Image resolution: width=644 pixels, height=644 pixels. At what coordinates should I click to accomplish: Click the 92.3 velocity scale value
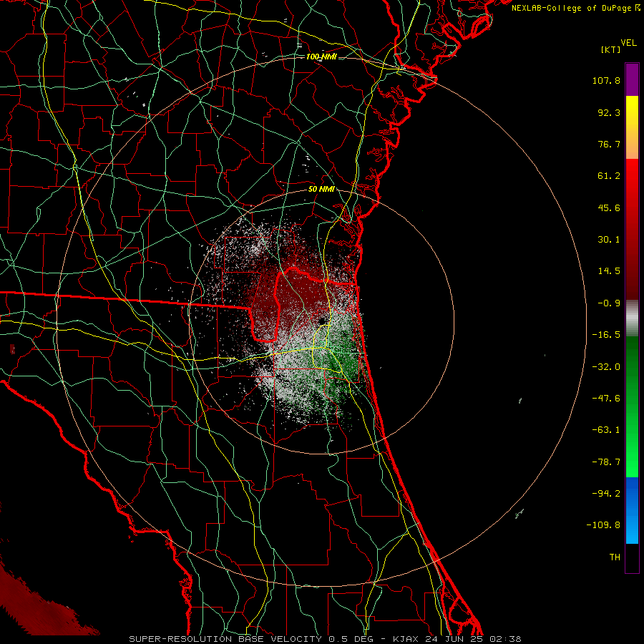pyautogui.click(x=609, y=112)
